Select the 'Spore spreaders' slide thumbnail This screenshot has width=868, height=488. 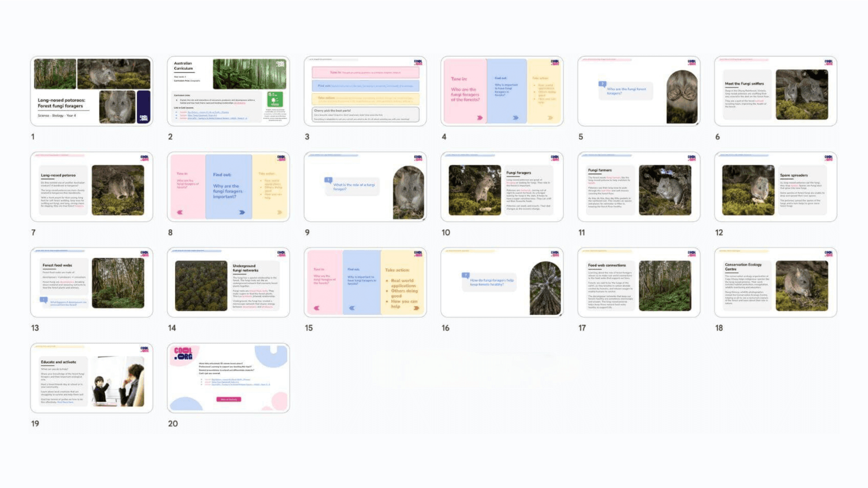point(775,187)
